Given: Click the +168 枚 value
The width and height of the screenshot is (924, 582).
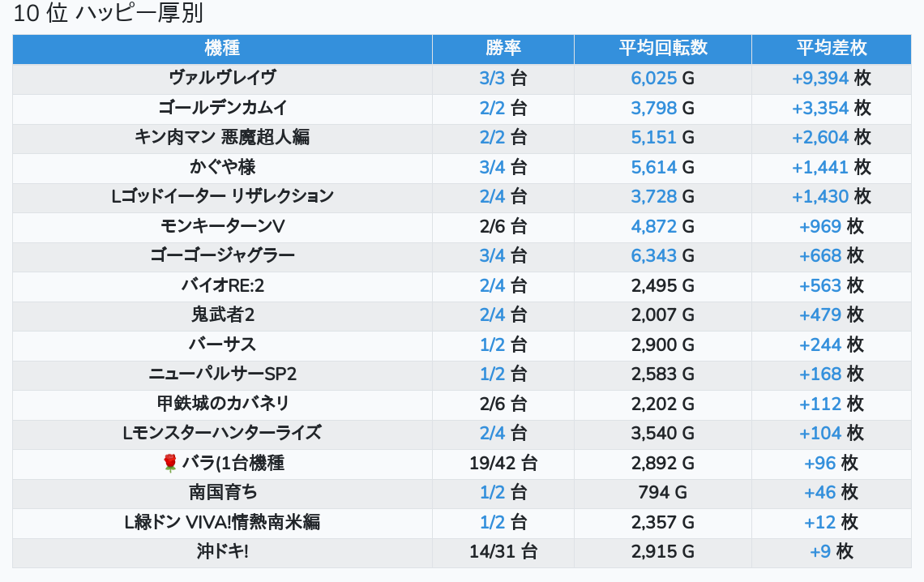Looking at the screenshot, I should click(832, 374).
